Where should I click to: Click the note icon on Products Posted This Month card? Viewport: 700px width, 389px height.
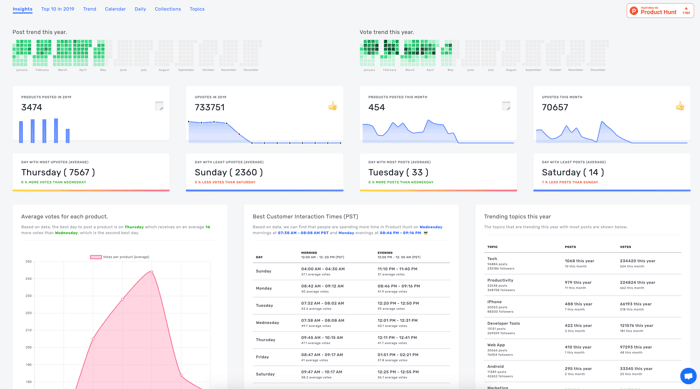pyautogui.click(x=506, y=106)
